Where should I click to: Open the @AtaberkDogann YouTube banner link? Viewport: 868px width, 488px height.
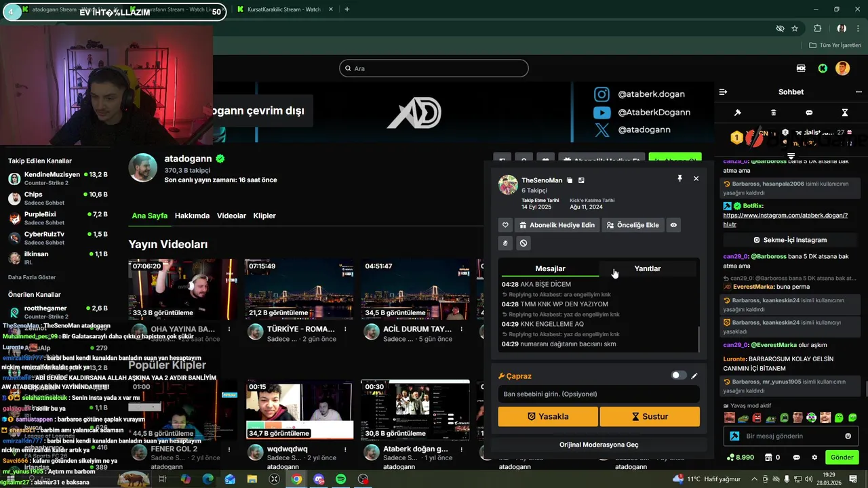coord(642,112)
